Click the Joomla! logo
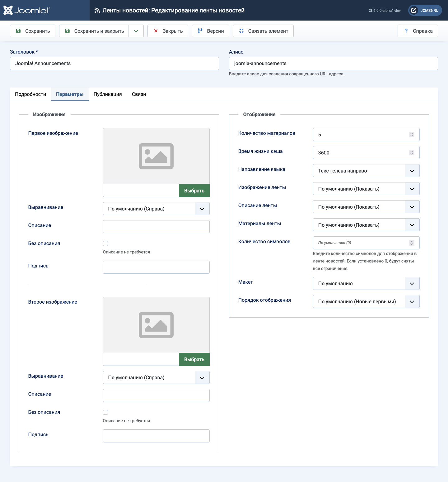The image size is (448, 482). (x=27, y=10)
